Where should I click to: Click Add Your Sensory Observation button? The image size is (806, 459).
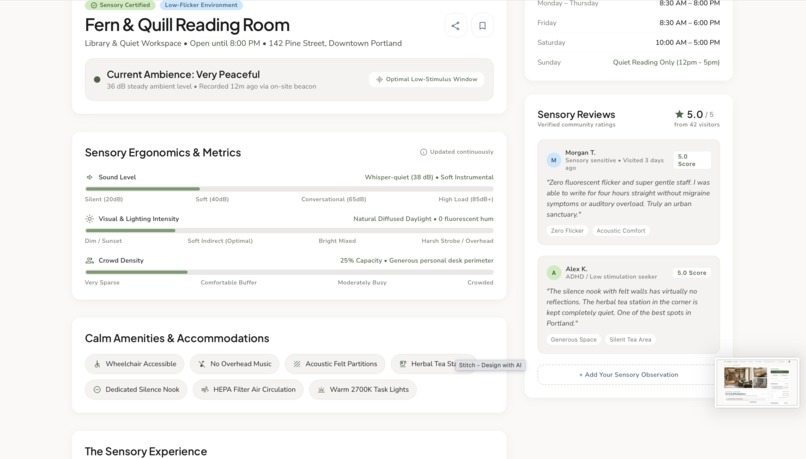pos(628,375)
